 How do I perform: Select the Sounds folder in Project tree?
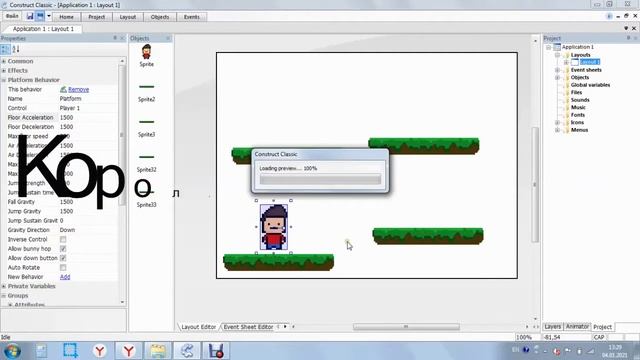point(580,100)
